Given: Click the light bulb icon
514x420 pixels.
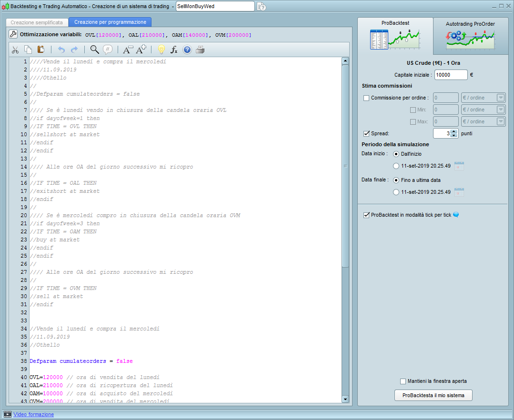Looking at the screenshot, I should click(161, 50).
